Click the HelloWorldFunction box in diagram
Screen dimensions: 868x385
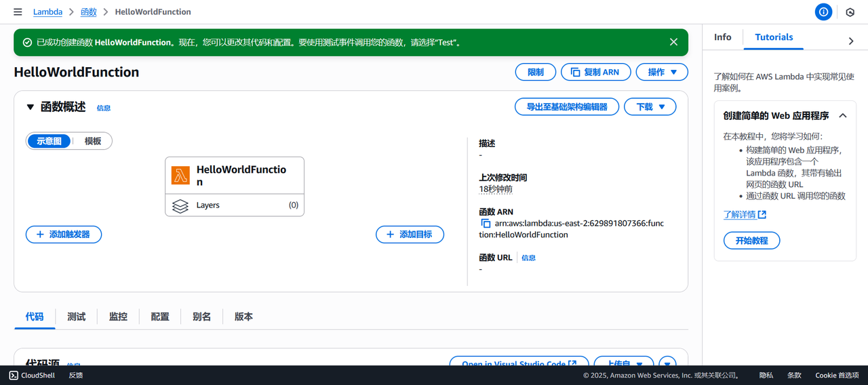[235, 176]
